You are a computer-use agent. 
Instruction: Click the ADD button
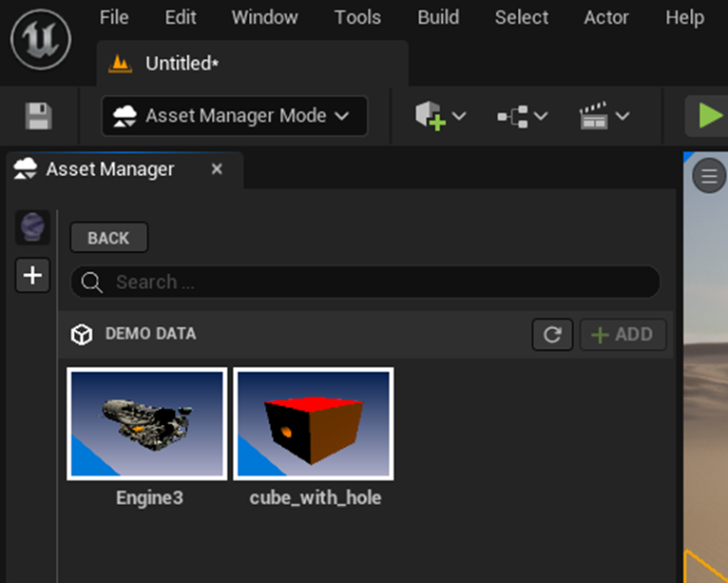point(623,335)
